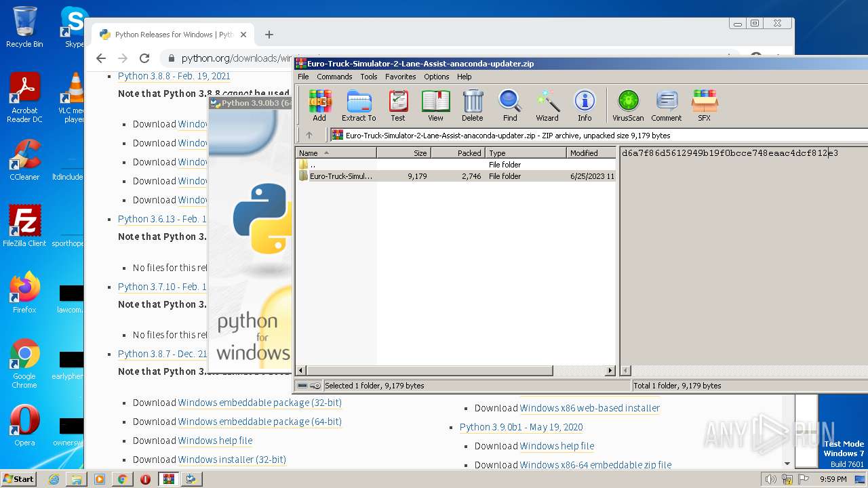Click the Delete trash icon in WinRAR
This screenshot has width=868, height=488.
tap(473, 106)
